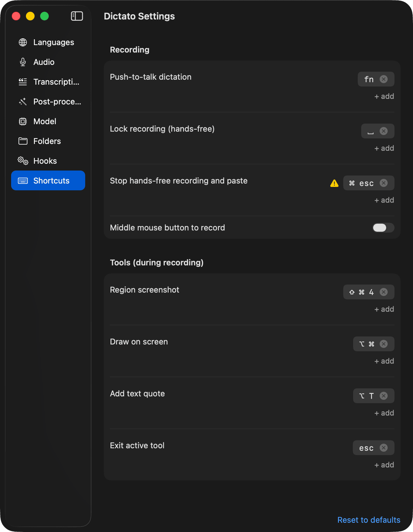Click the yellow window minimize button
The width and height of the screenshot is (413, 532).
pyautogui.click(x=30, y=16)
